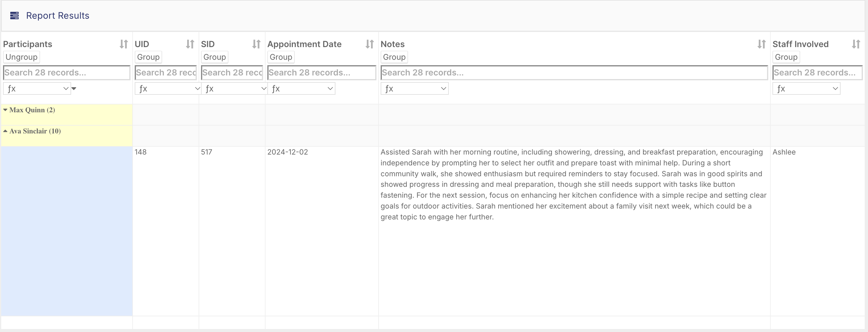Focus the Participants search box

[x=66, y=72]
